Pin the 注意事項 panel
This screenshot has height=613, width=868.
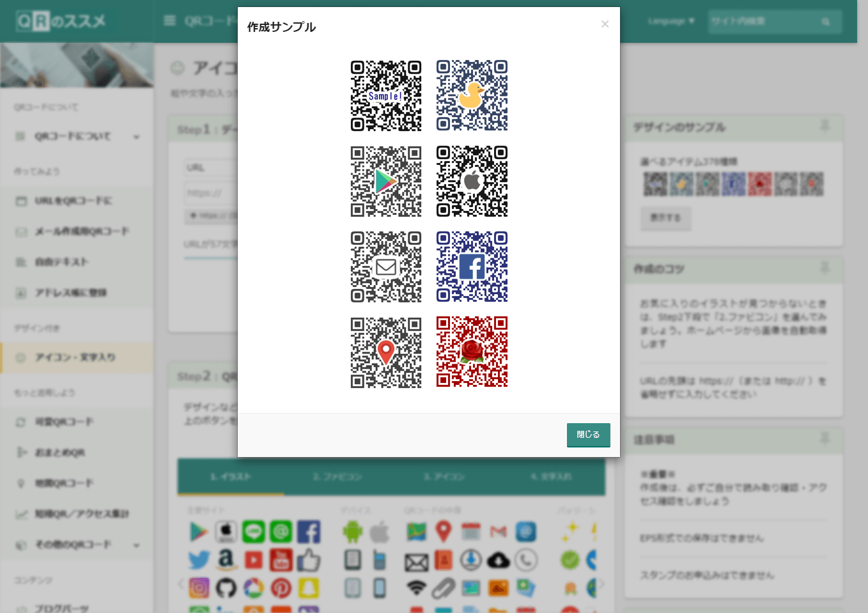tap(825, 438)
